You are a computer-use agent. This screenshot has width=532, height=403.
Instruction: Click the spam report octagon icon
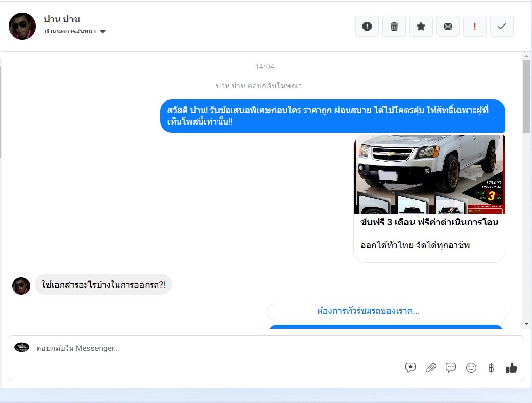pyautogui.click(x=367, y=27)
